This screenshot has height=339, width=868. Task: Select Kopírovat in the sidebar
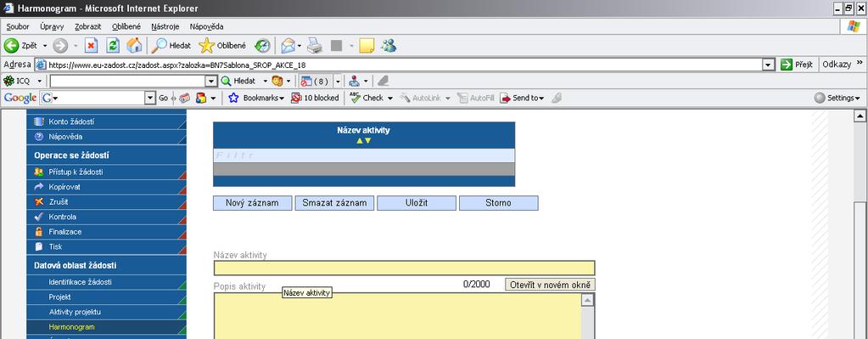(x=106, y=187)
